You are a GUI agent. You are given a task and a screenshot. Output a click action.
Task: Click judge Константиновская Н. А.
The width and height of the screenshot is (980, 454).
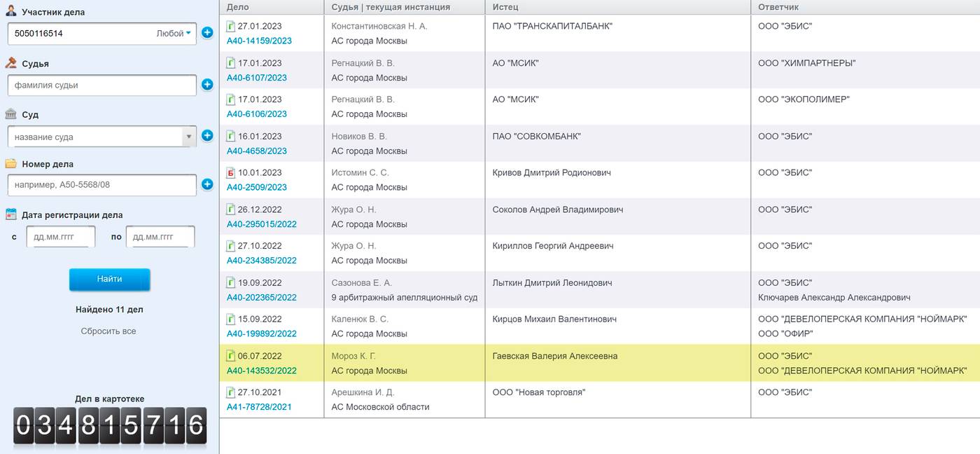[x=379, y=26]
